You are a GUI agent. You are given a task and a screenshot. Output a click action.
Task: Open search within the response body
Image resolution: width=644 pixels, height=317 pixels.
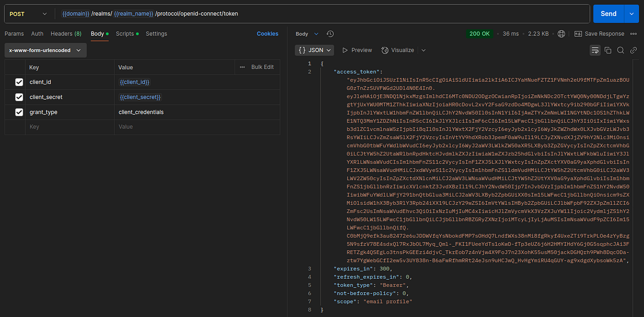coord(621,50)
